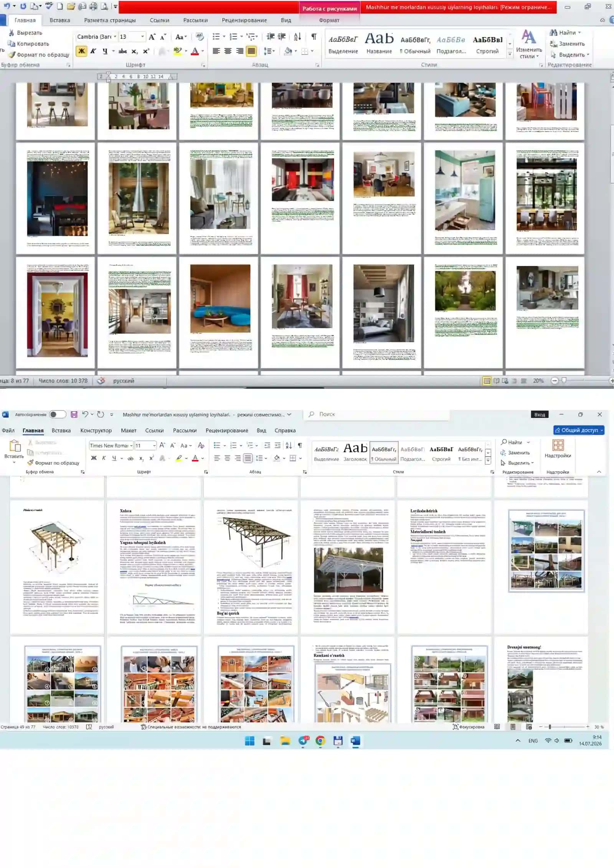
Task: Toggle bold (Ж) in lower Word window
Action: click(x=94, y=458)
